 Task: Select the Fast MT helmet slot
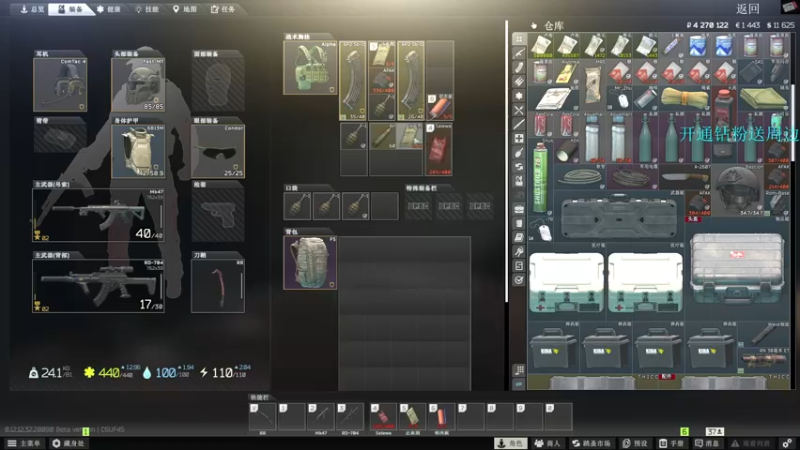(x=138, y=84)
